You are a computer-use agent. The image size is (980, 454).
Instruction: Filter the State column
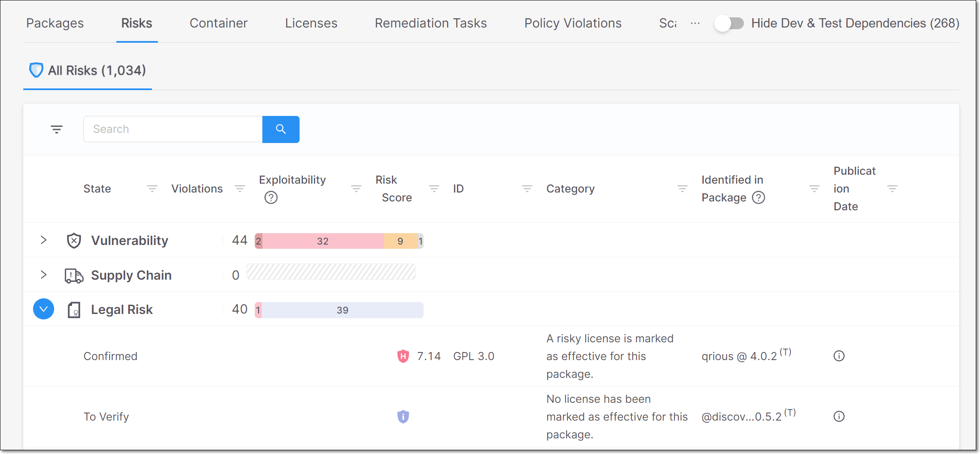[x=152, y=189]
